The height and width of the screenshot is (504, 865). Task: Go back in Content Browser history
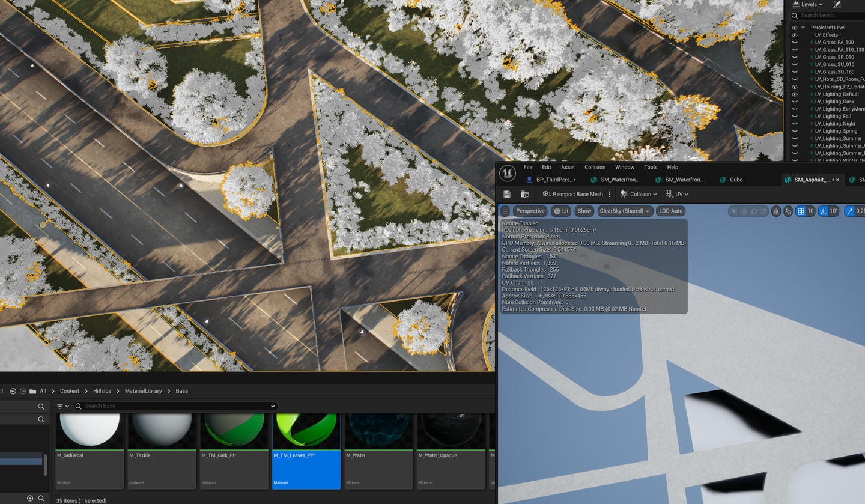(x=13, y=391)
